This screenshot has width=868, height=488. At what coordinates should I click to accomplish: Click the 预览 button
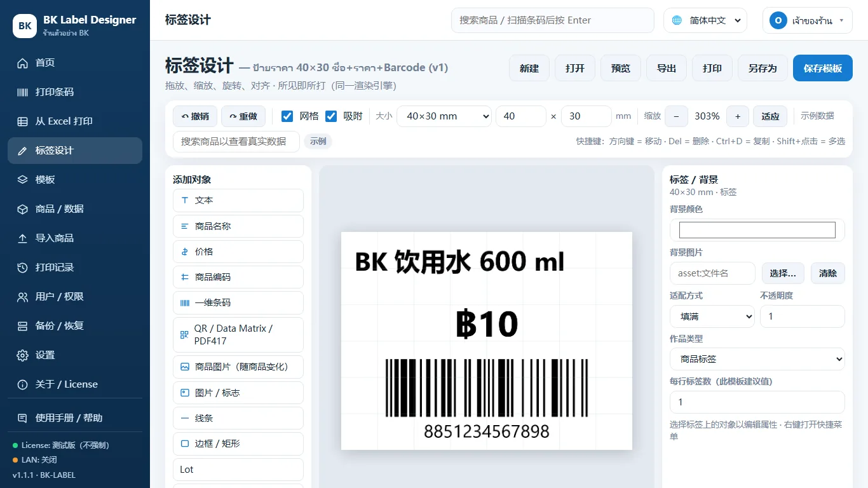(621, 68)
